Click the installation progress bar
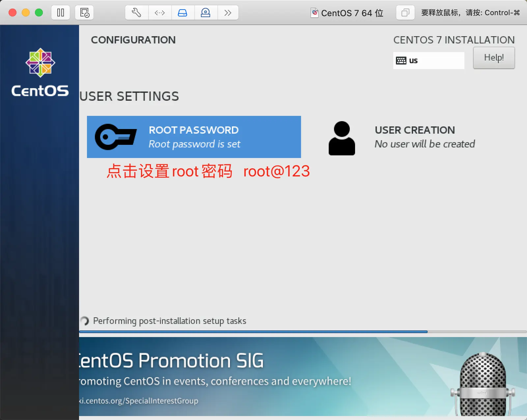Screen dimensions: 527x420 point(303,332)
